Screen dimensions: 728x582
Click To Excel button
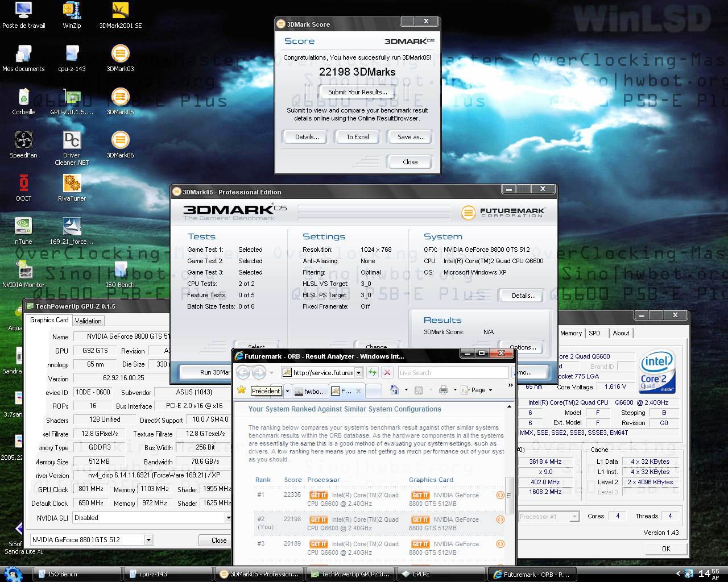click(358, 137)
